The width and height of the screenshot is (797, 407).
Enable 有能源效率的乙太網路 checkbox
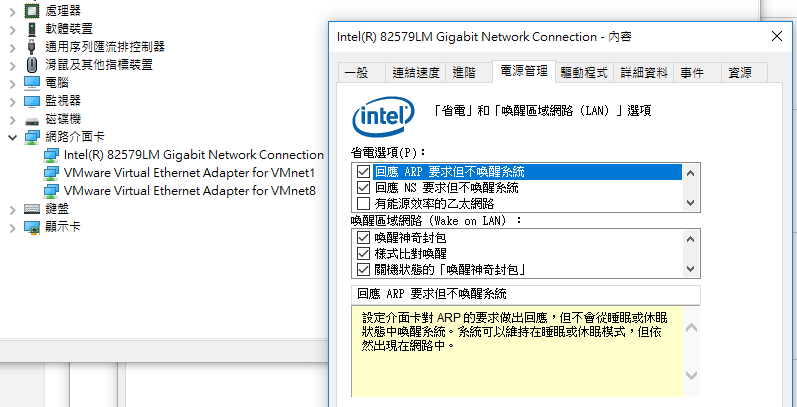tap(363, 204)
